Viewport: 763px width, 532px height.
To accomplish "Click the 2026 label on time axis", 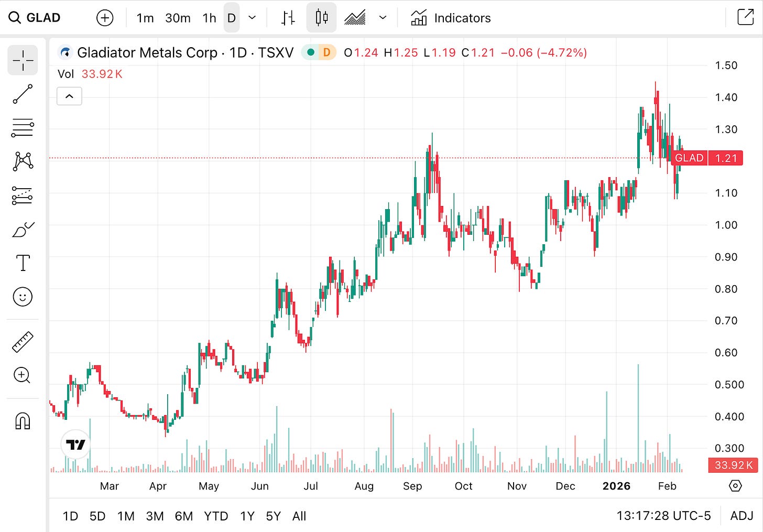I will pyautogui.click(x=616, y=486).
